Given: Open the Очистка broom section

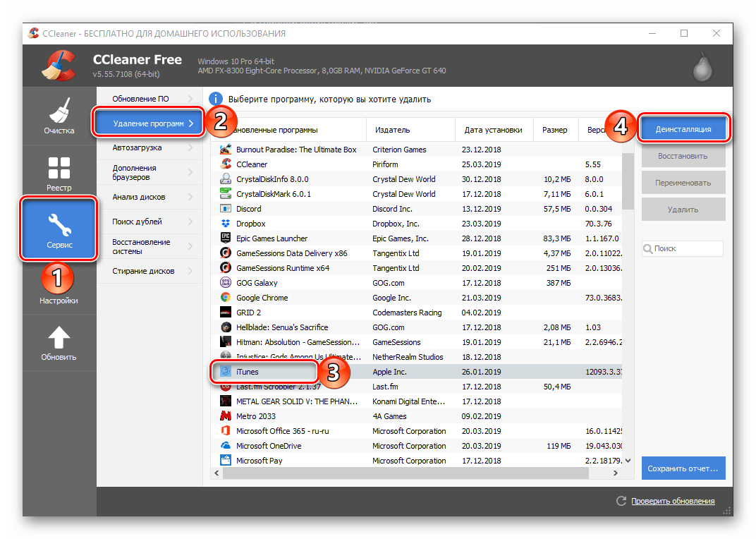Looking at the screenshot, I should coord(59,116).
